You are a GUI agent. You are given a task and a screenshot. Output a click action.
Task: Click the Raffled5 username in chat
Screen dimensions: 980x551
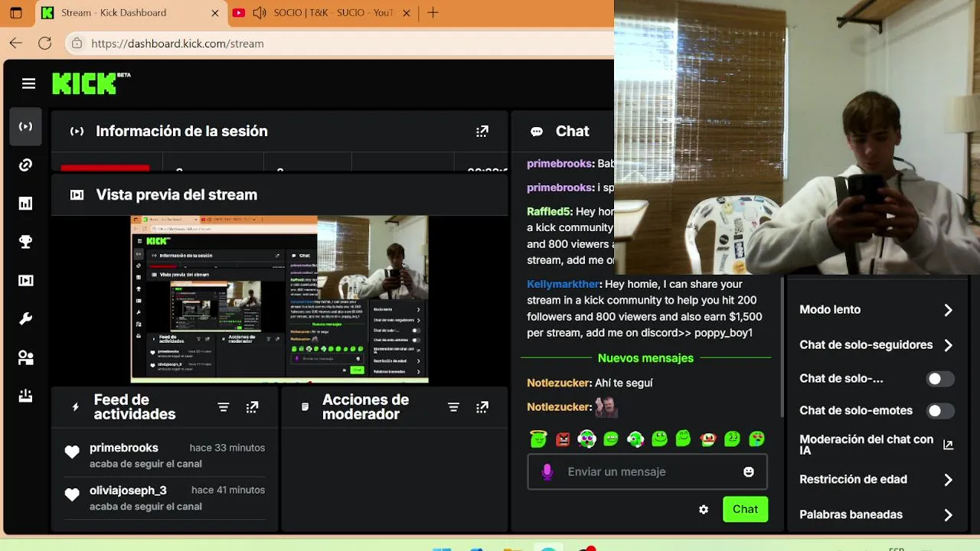548,211
